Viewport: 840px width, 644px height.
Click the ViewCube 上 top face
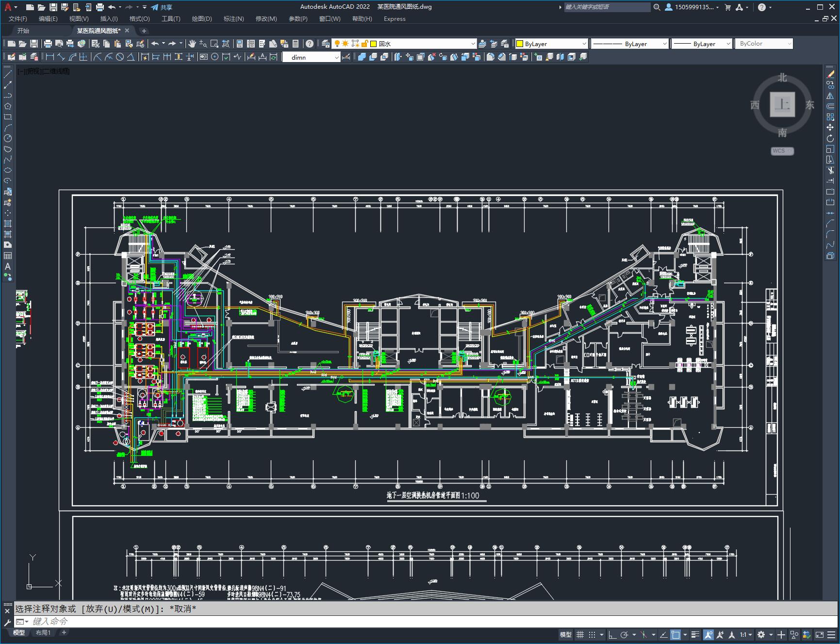[x=782, y=105]
